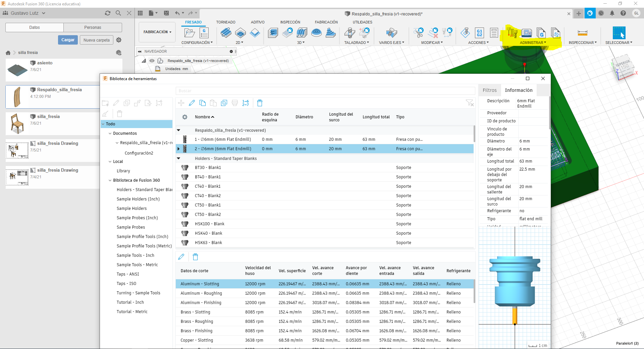Click the measure icon under Inspeccionar
644x349 pixels.
(583, 33)
